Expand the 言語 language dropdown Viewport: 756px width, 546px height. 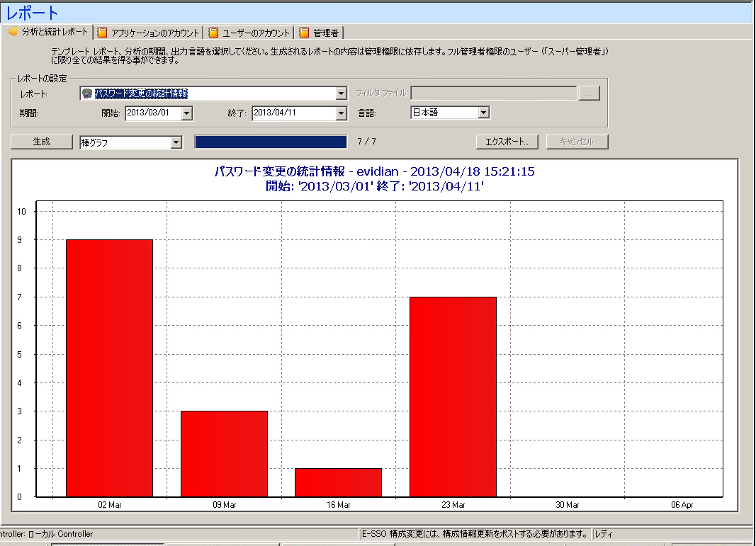483,113
